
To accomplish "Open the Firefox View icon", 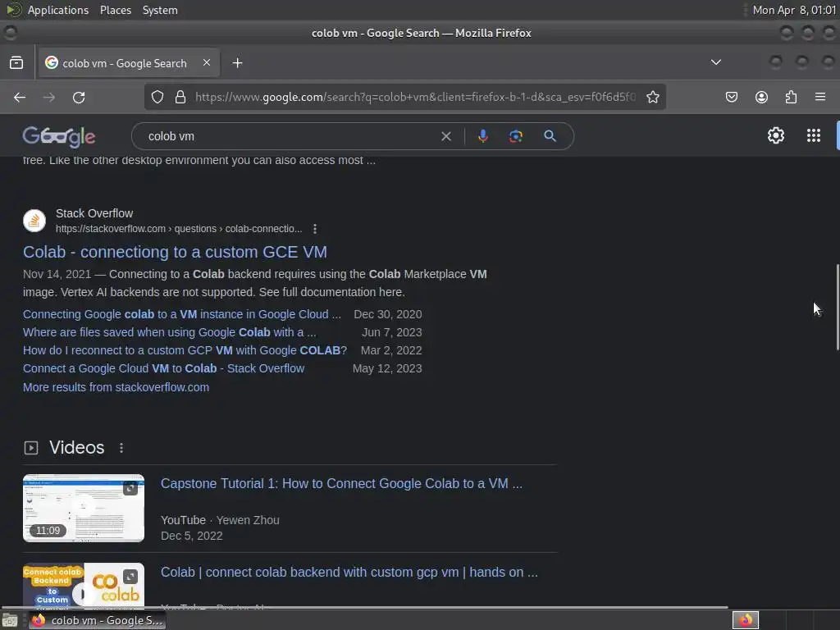I will 16,62.
